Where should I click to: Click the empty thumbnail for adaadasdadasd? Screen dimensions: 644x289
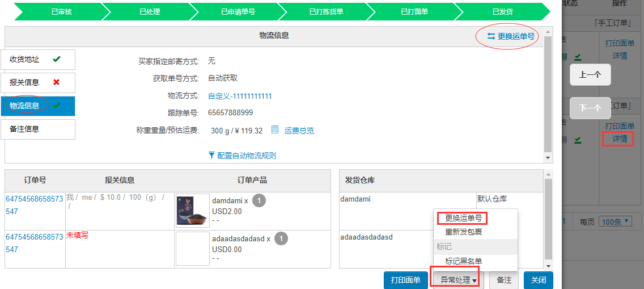[193, 249]
